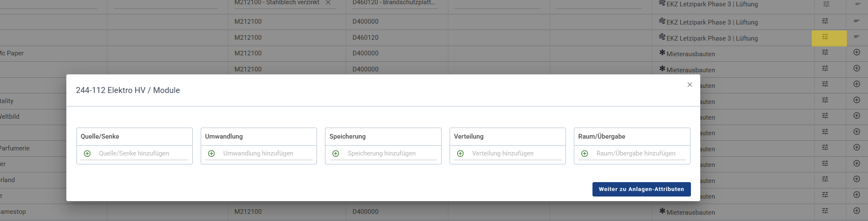Click add circle icon in Gamestop row
This screenshot has width=868, height=221.
(x=857, y=211)
